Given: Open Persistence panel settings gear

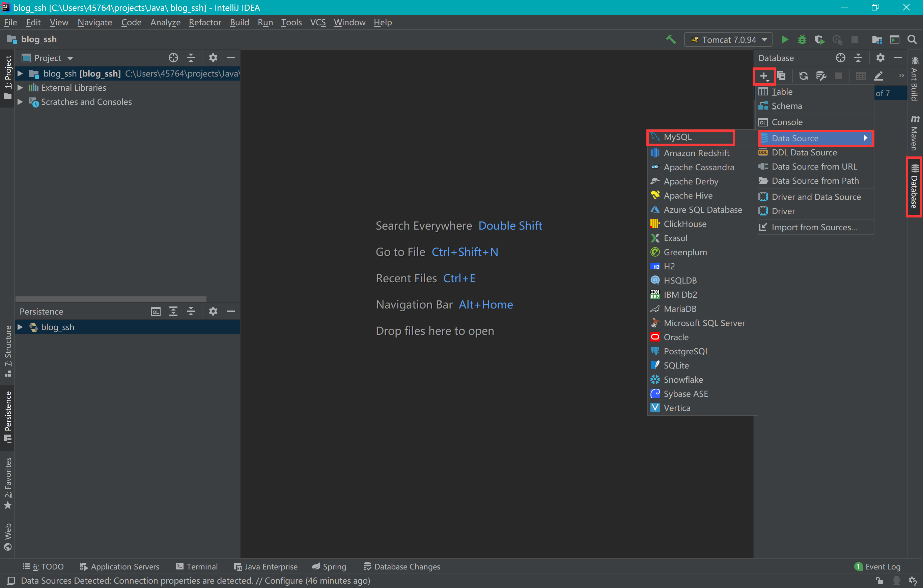Looking at the screenshot, I should pyautogui.click(x=213, y=312).
